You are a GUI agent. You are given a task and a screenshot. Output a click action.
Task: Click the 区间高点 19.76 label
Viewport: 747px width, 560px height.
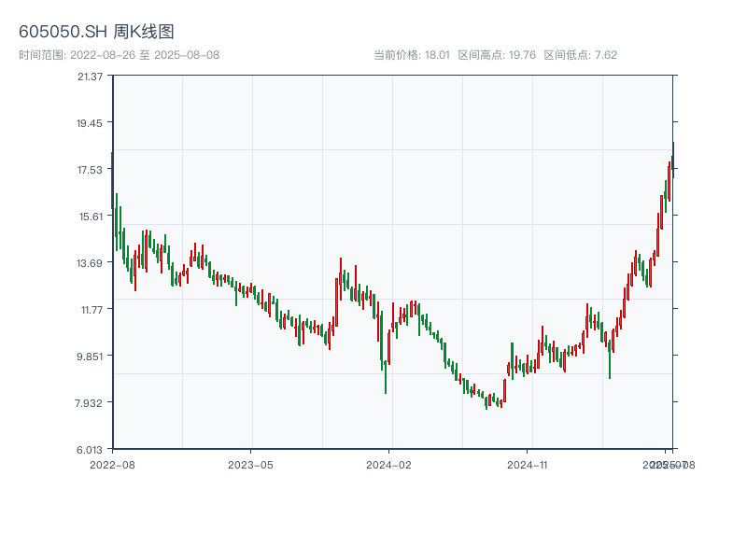click(x=497, y=55)
